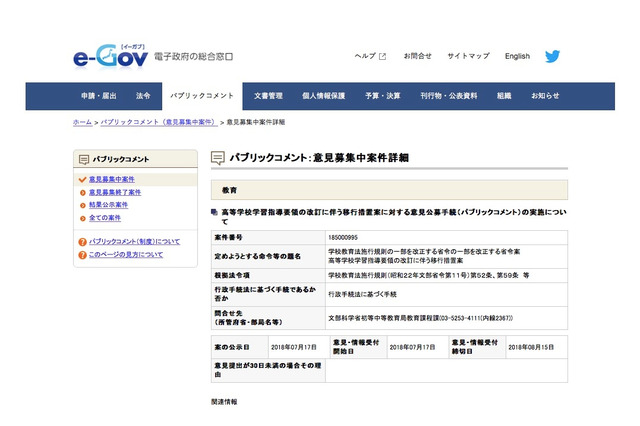Click the 文部科学省初等中等教育局 contact cell

447,318
